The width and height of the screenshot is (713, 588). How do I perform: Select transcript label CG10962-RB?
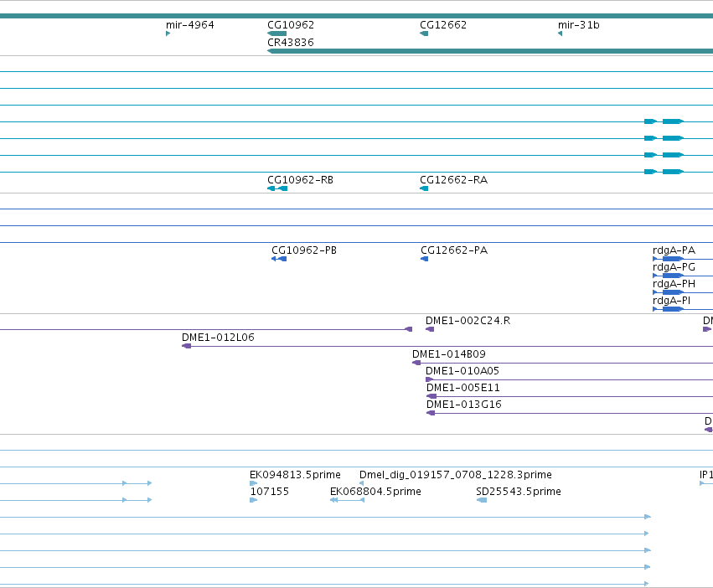(300, 179)
